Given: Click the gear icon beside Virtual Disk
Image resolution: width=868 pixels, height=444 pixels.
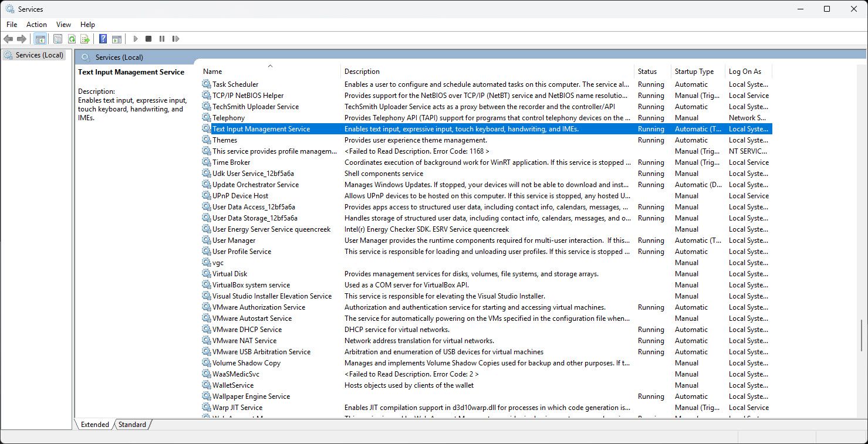Looking at the screenshot, I should pos(207,274).
